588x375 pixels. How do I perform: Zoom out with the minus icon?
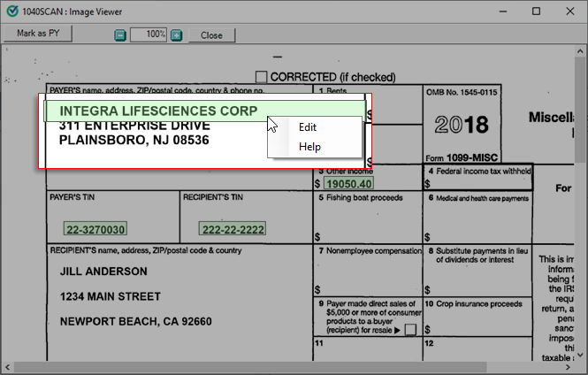tap(120, 35)
